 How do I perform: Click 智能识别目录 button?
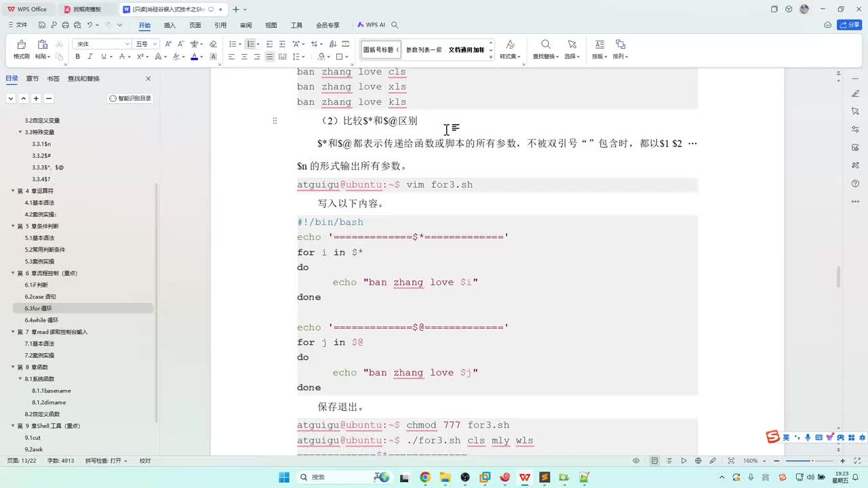coord(130,98)
